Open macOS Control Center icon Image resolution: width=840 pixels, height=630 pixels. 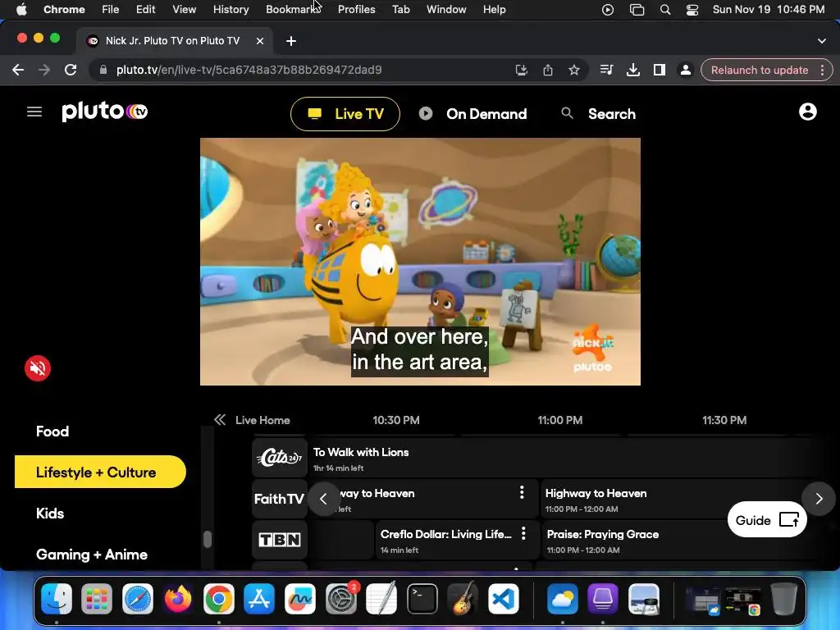(692, 10)
